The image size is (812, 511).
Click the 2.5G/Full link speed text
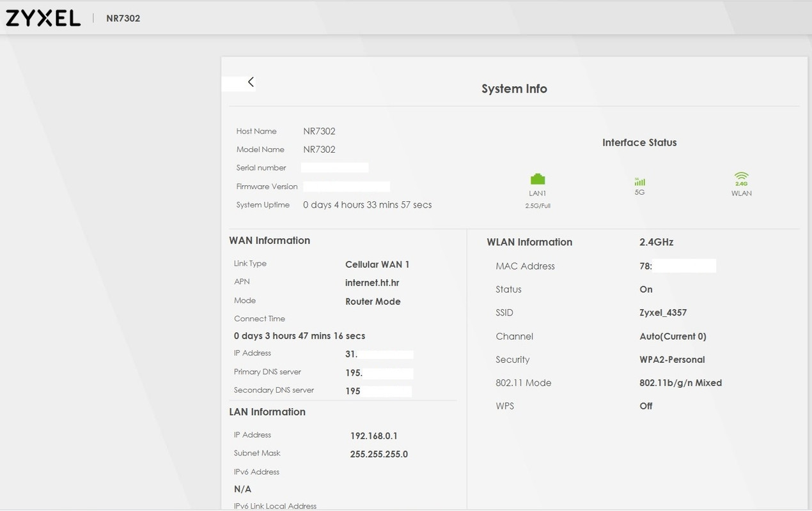coord(538,206)
